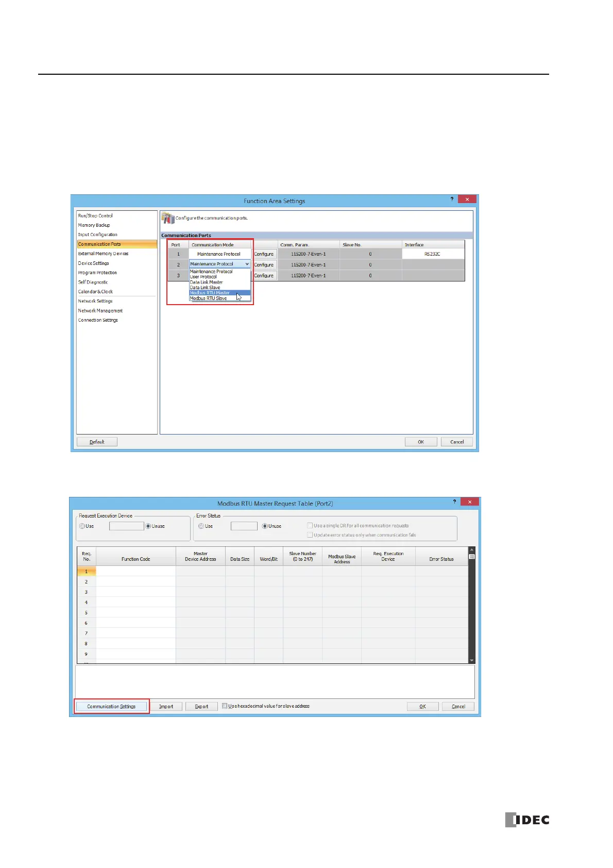
Task: Enable hexadecimal value for slave address
Action: pyautogui.click(x=225, y=706)
